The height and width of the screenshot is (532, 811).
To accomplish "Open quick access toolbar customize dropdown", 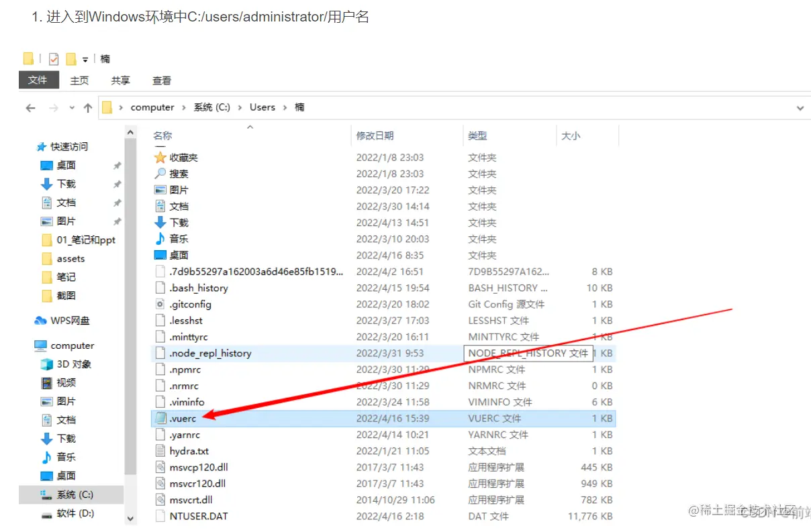I will 85,59.
